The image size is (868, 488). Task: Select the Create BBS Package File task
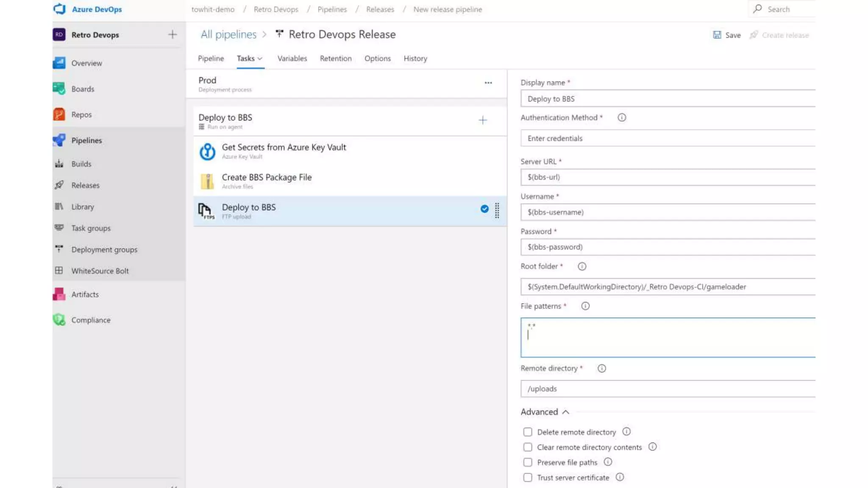click(267, 177)
